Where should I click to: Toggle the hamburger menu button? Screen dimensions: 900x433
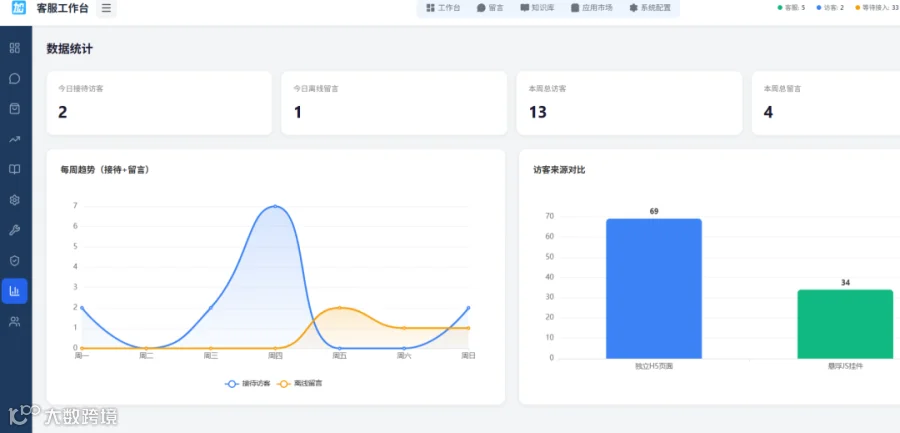[x=107, y=8]
